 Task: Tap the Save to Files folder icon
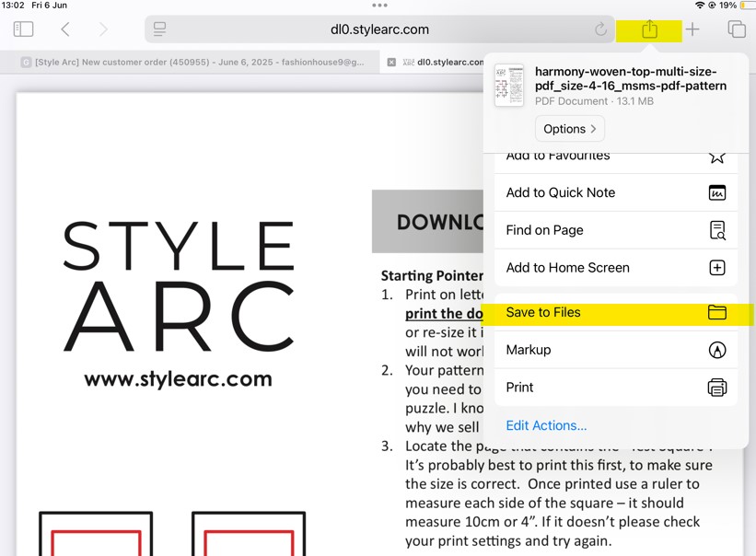(x=717, y=312)
